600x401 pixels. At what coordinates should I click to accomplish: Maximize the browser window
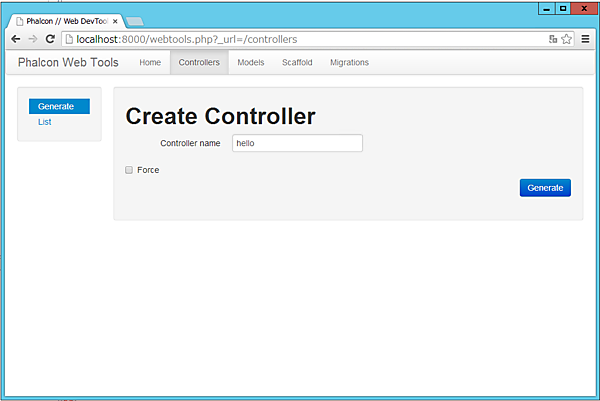pyautogui.click(x=563, y=8)
